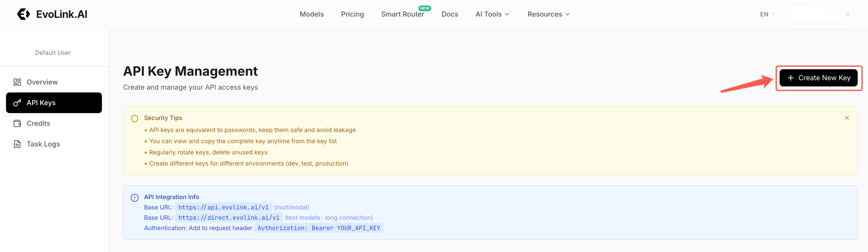Click the Create New Key button

point(819,78)
